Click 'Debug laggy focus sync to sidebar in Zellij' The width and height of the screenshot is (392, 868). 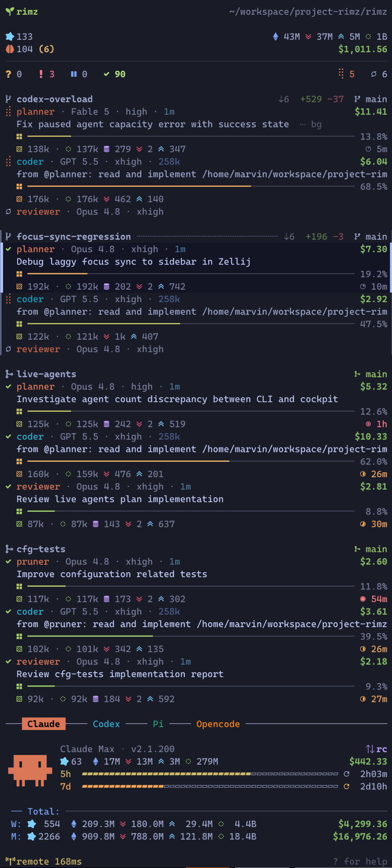pos(134,262)
